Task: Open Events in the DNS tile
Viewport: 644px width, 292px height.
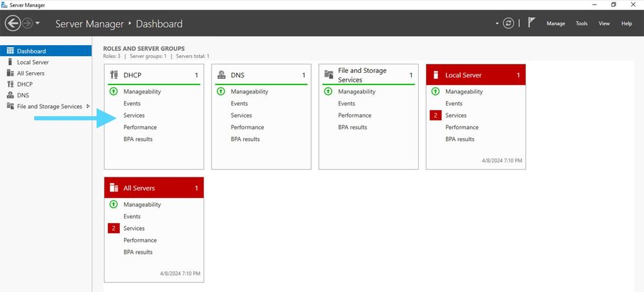Action: [239, 103]
